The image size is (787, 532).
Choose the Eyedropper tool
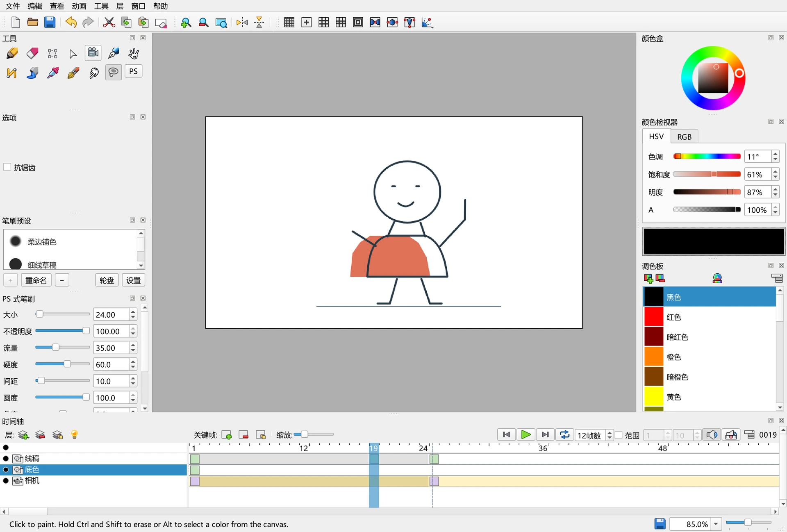53,73
